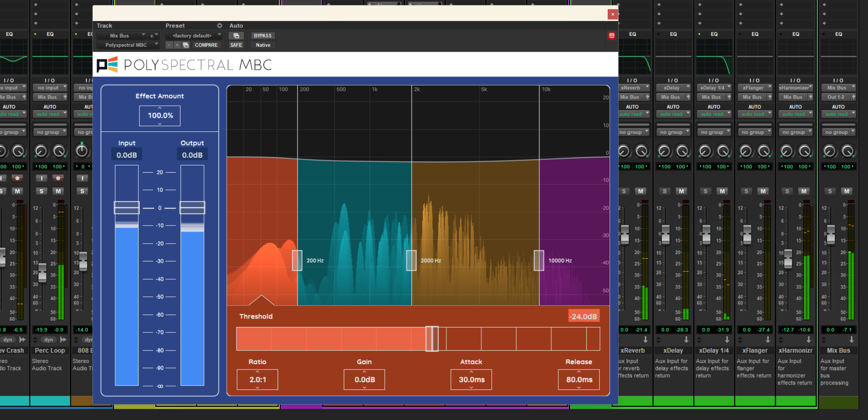Click the preset copy icon next to COMPARE

click(x=186, y=45)
